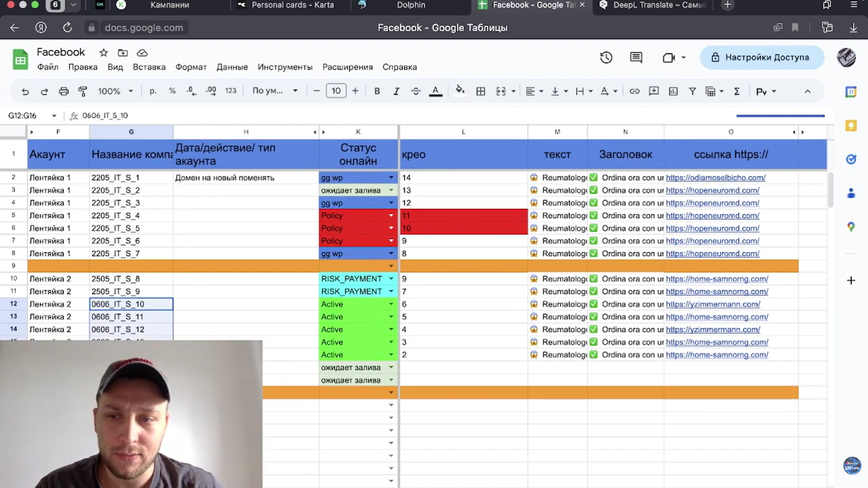Toggle strikethrough formatting
The height and width of the screenshot is (488, 868).
[x=416, y=91]
